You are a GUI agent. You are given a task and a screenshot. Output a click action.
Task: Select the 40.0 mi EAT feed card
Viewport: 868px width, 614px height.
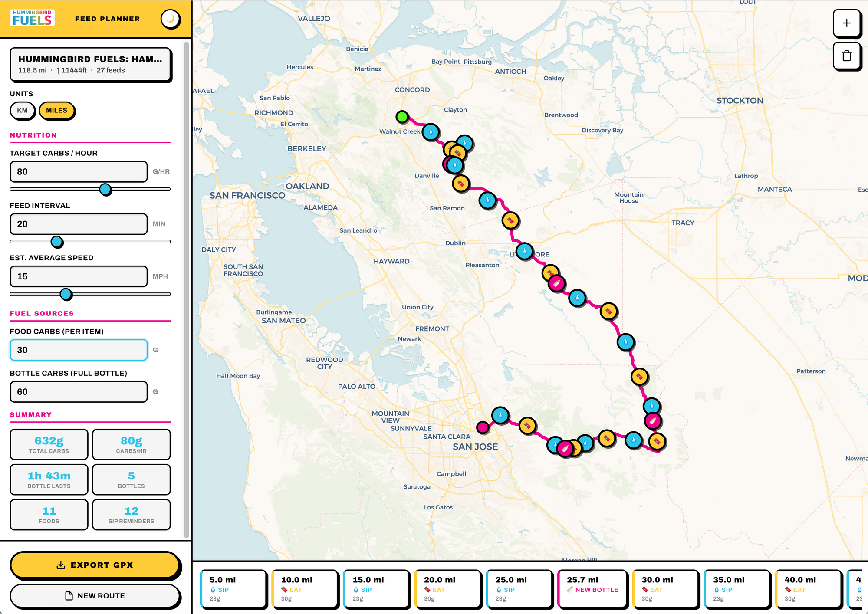tap(808, 589)
